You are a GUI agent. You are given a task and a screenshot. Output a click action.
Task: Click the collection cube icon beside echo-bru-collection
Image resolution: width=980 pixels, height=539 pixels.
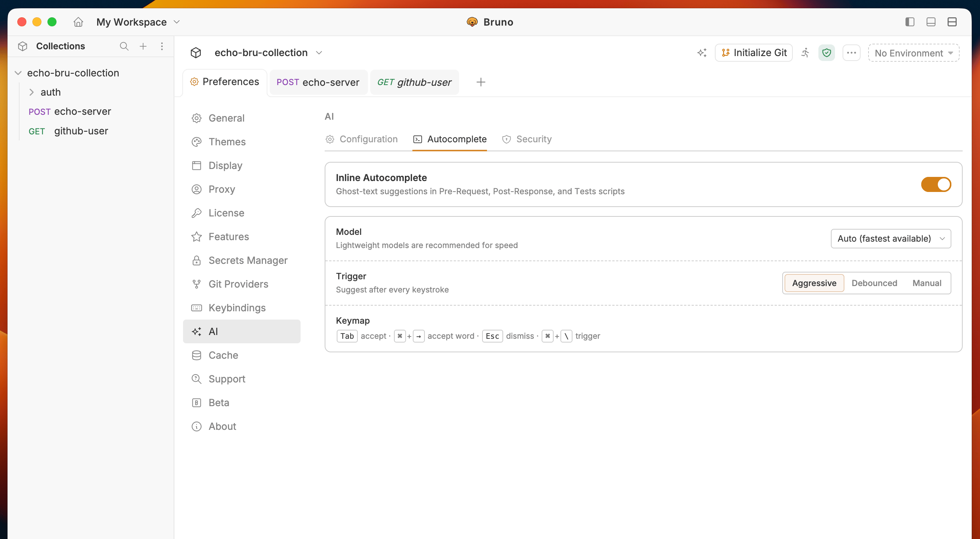196,53
